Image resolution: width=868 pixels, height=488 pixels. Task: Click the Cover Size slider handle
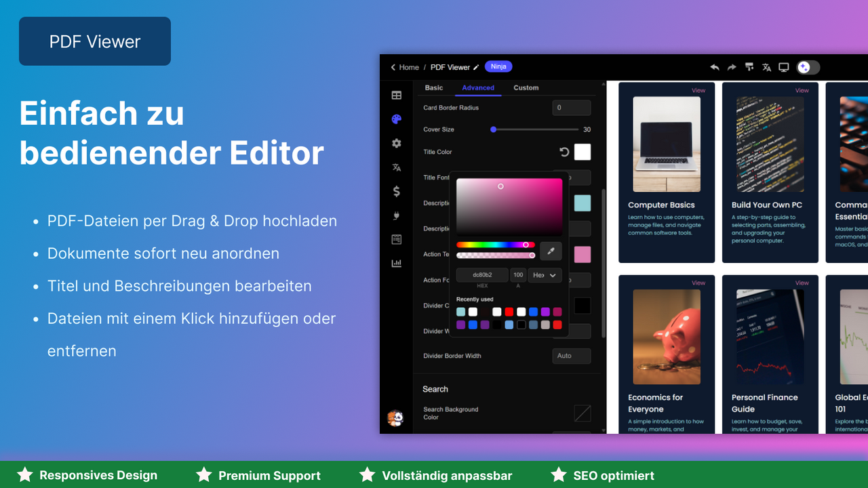(x=494, y=129)
